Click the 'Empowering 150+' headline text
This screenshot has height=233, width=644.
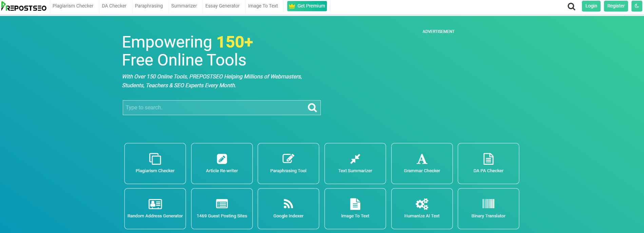[x=188, y=42]
